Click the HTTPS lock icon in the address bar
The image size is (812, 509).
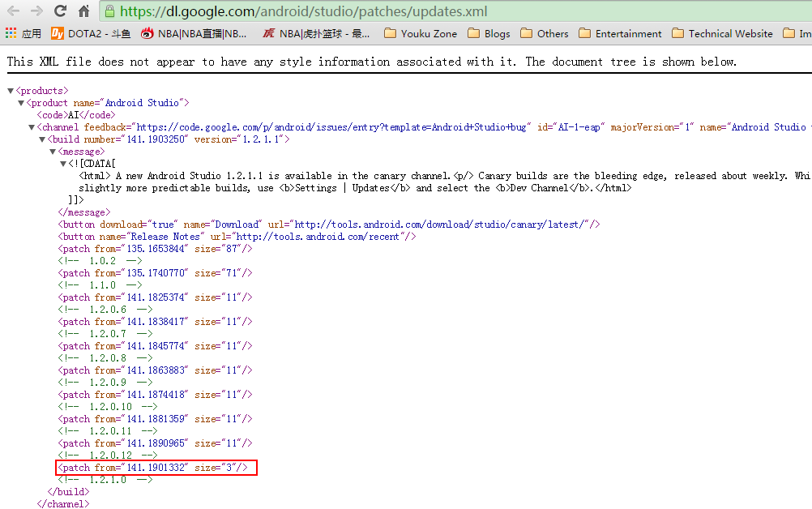click(x=109, y=12)
